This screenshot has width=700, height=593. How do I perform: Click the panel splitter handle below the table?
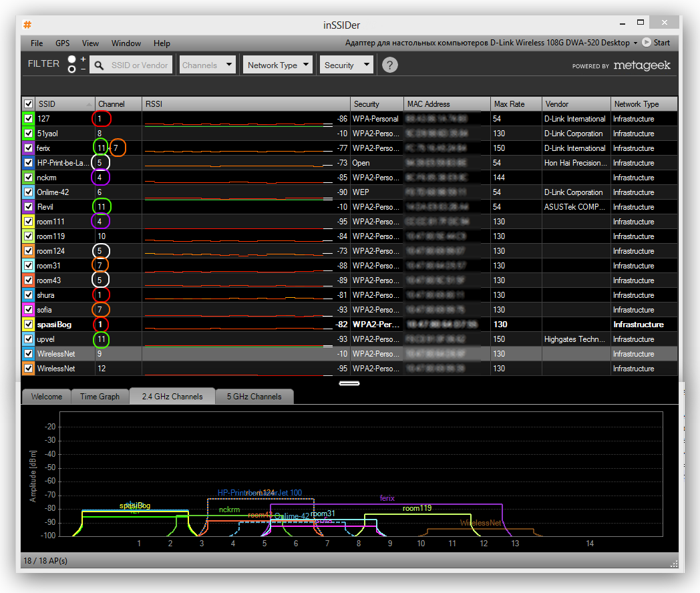(349, 383)
